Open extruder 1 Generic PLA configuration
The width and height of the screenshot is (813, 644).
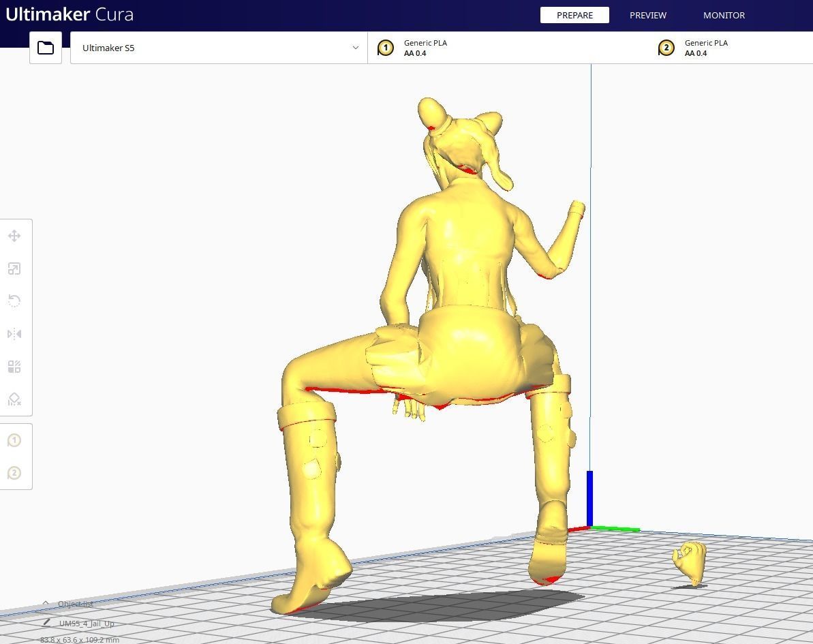pos(508,48)
